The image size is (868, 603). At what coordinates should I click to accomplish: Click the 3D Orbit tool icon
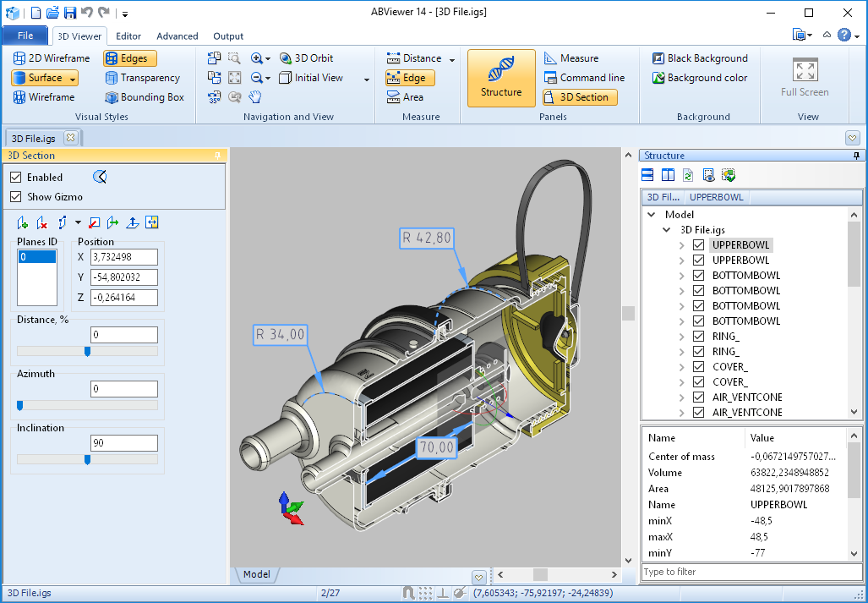282,58
